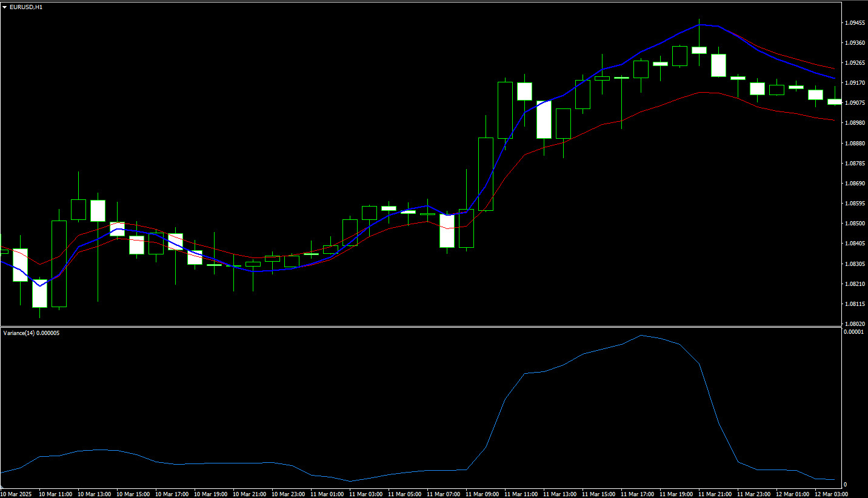Click the 12 Mar 03:00 time label
868x498 pixels.
[832, 494]
